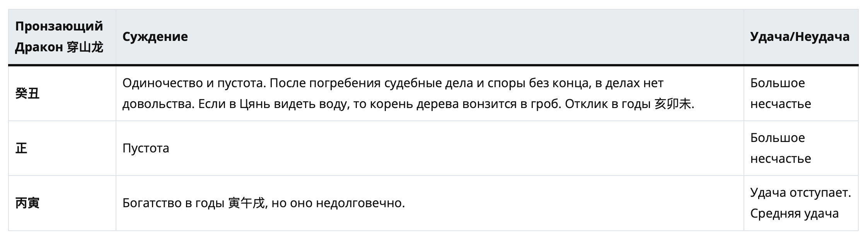Screen dimensions: 868x240
Task: Click the Пронзающий Дракон 穿山龙 column header
Action: click(x=62, y=37)
